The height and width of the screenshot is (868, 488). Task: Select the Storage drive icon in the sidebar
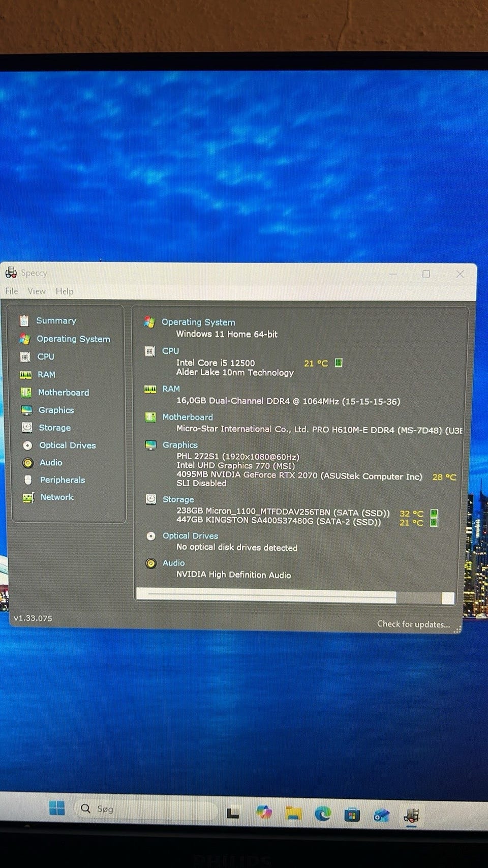point(27,428)
